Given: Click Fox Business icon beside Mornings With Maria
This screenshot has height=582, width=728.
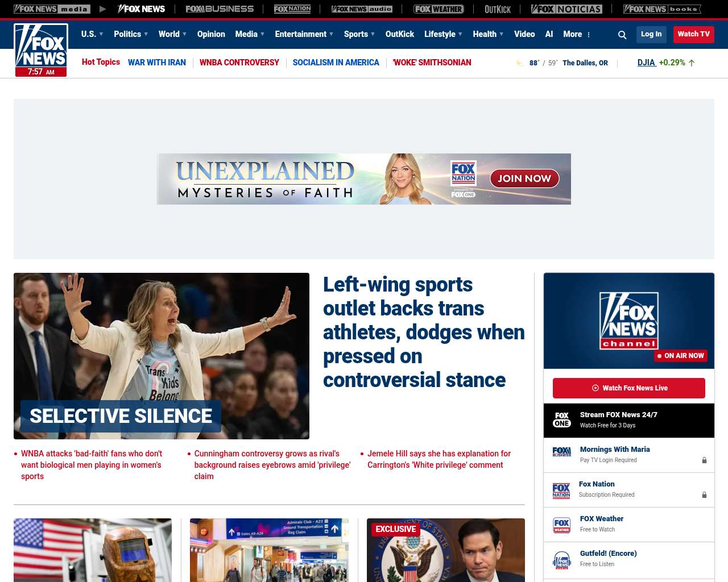Looking at the screenshot, I should pos(562,452).
